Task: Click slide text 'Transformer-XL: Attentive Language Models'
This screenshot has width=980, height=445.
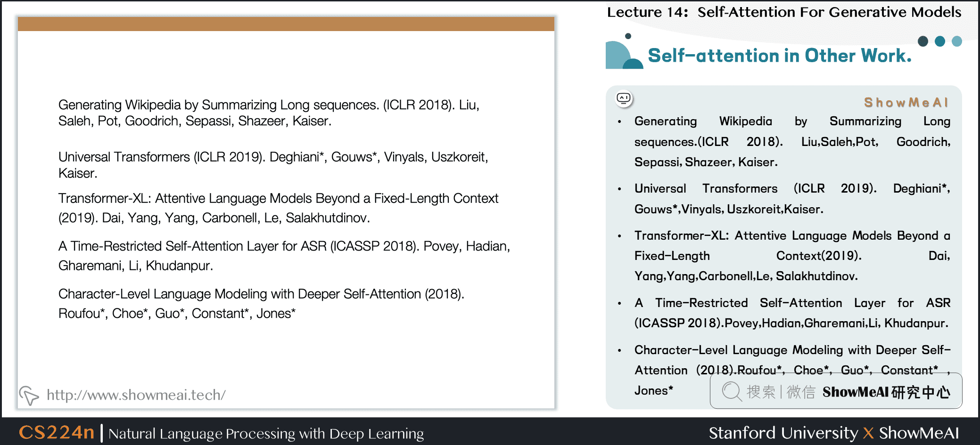Action: [x=185, y=198]
